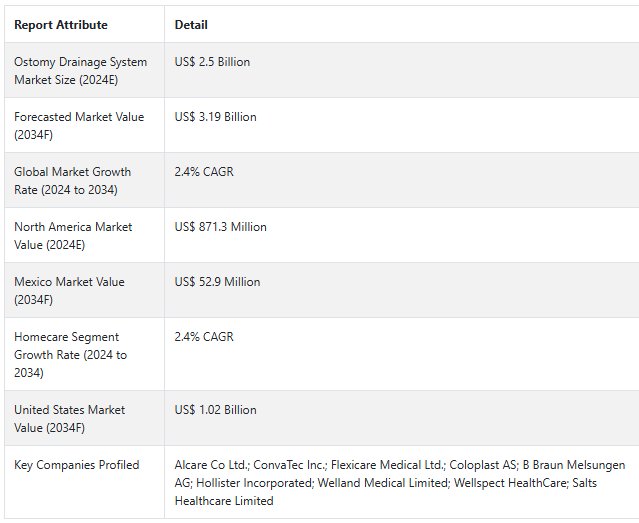This screenshot has height=523, width=639.
Task: Click the Detail column header
Action: 191,25
